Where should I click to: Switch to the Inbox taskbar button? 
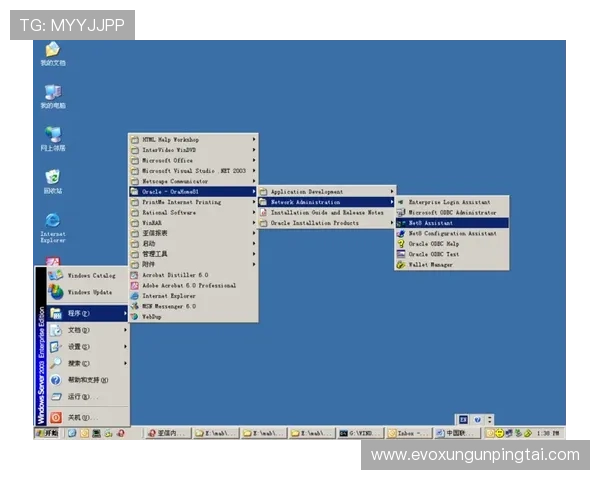pos(409,433)
